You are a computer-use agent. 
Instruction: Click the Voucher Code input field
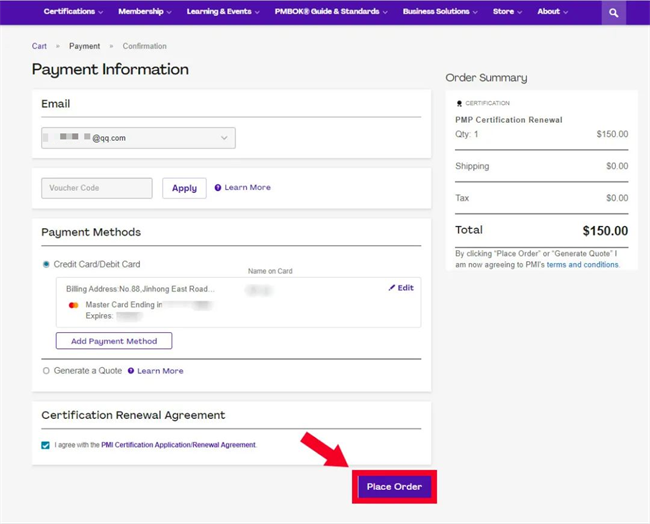coord(97,188)
